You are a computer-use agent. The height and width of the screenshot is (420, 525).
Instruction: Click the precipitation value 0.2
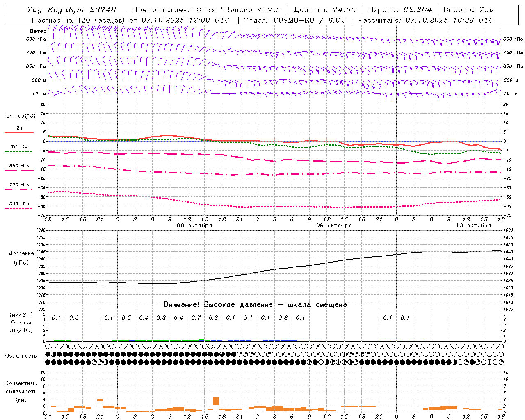tap(74, 318)
